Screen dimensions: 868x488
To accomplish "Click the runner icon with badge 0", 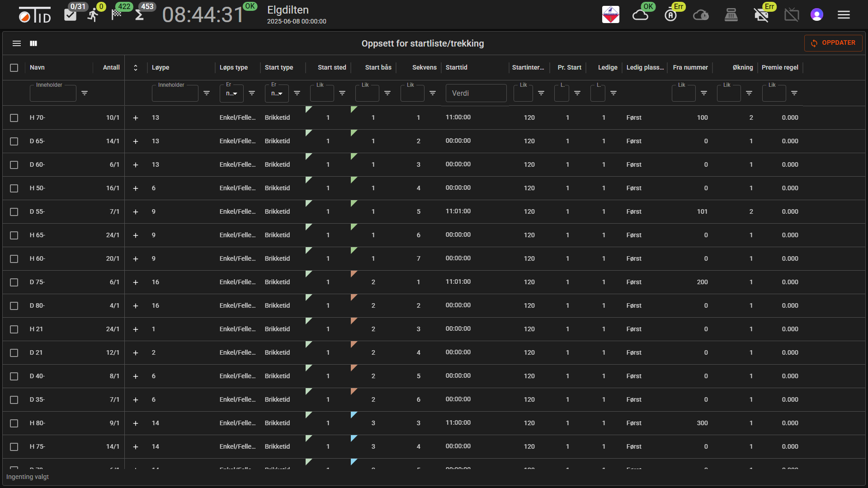I will pos(93,15).
